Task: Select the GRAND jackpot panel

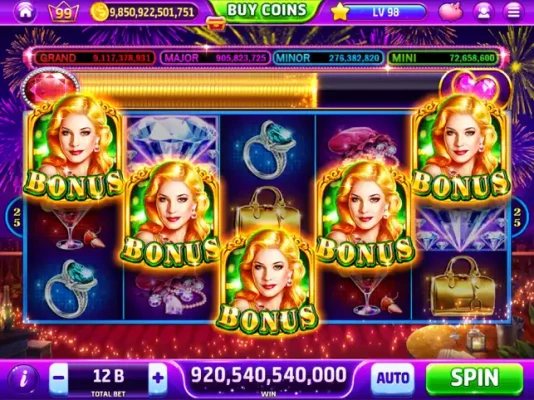Action: [95, 58]
